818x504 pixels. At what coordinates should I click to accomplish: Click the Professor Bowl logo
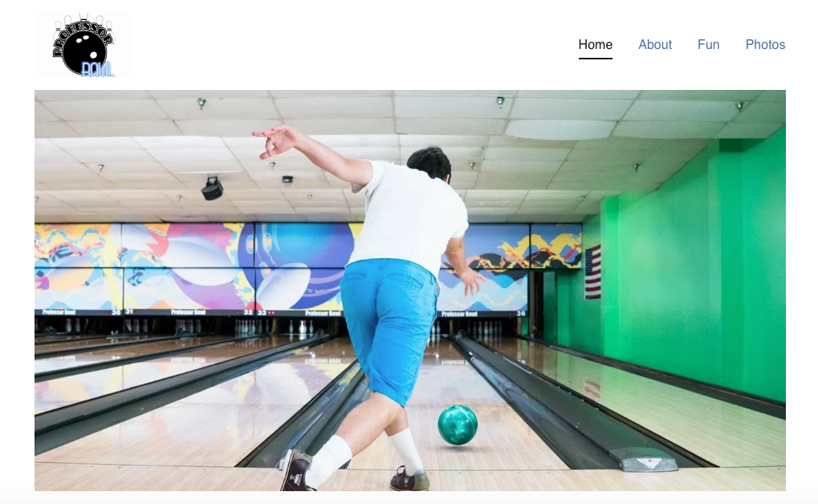tap(83, 45)
